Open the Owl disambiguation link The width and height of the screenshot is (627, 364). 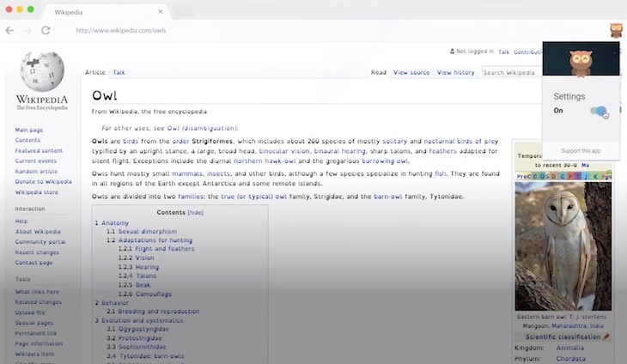(x=204, y=127)
